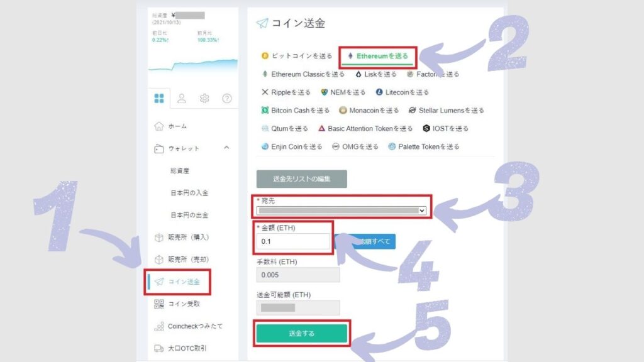
Task: Select Qtumを送る tab
Action: point(285,128)
